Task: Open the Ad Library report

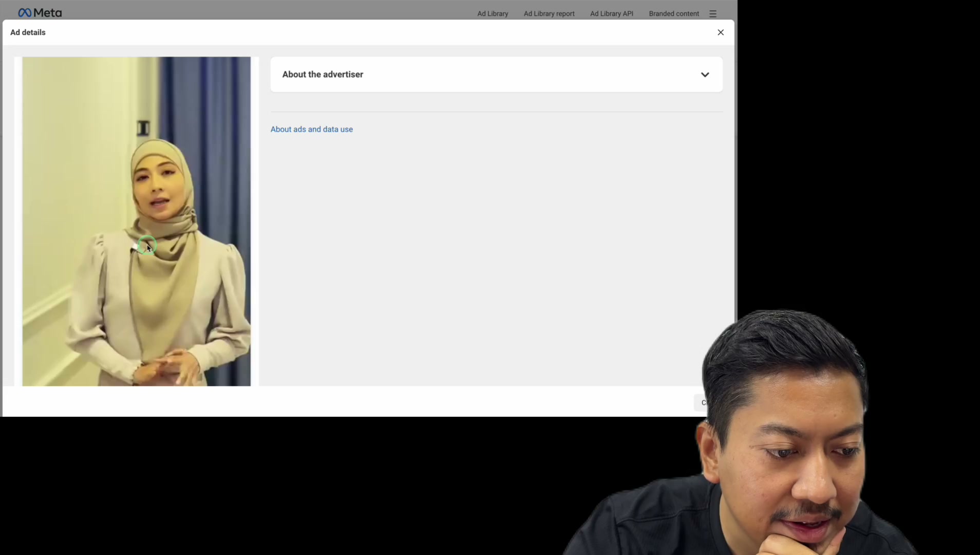Action: tap(549, 14)
